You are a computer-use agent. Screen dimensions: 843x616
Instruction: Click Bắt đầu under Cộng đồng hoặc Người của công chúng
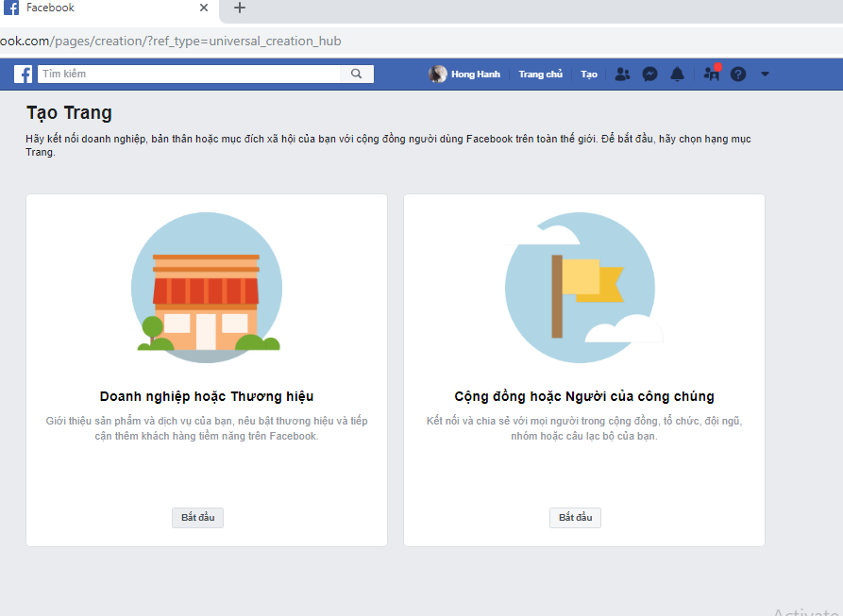coord(575,517)
